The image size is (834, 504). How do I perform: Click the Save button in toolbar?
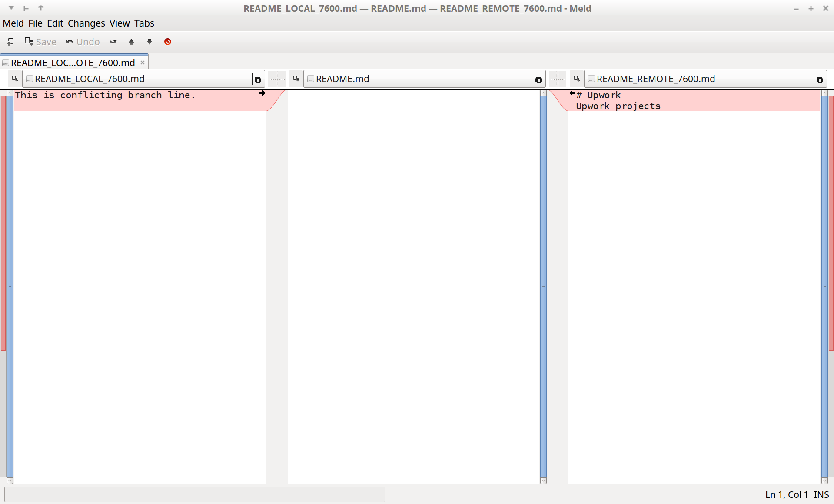[x=40, y=42]
